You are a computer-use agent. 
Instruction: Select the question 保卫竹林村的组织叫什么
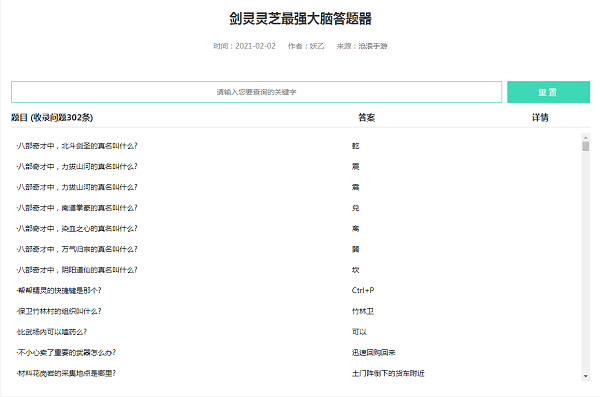pos(59,311)
